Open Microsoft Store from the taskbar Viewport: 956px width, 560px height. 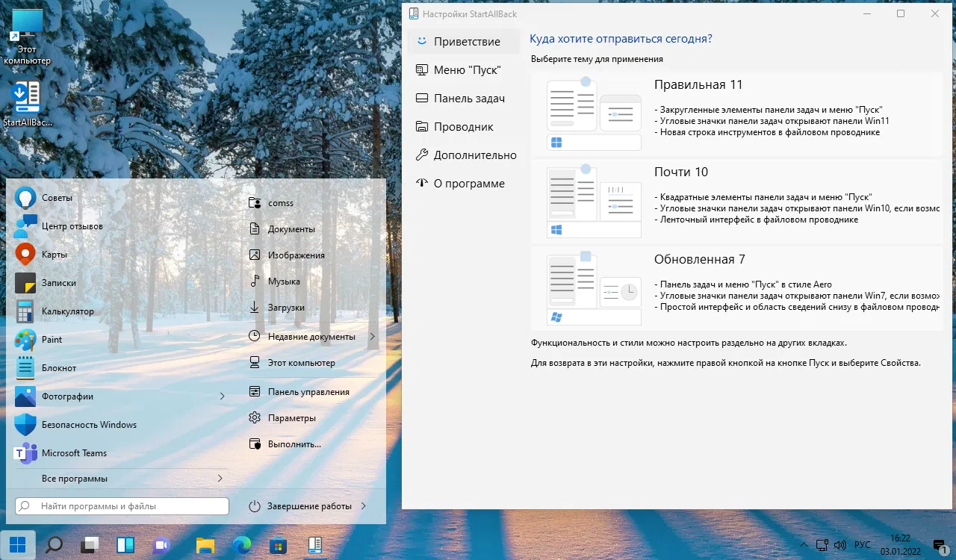tap(278, 545)
